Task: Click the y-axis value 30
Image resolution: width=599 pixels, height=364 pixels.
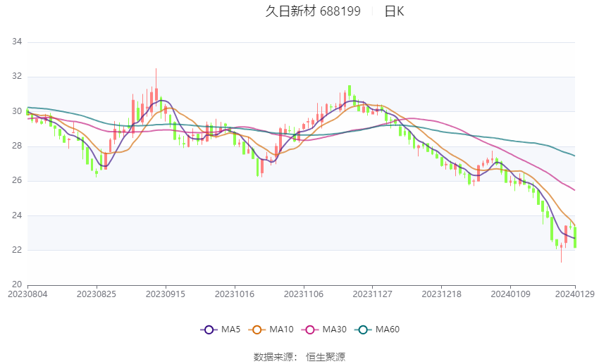Action: click(x=17, y=111)
